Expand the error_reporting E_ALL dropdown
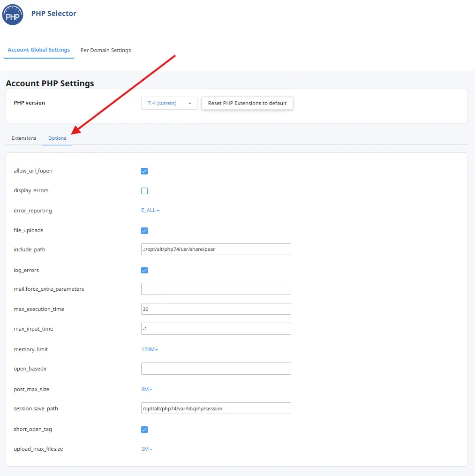 pyautogui.click(x=150, y=211)
